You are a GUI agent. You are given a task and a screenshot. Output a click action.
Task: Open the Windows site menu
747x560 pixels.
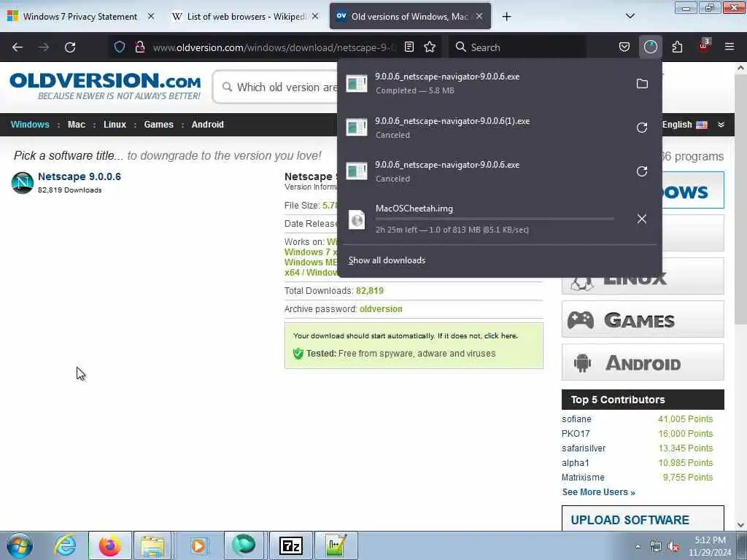click(x=30, y=124)
